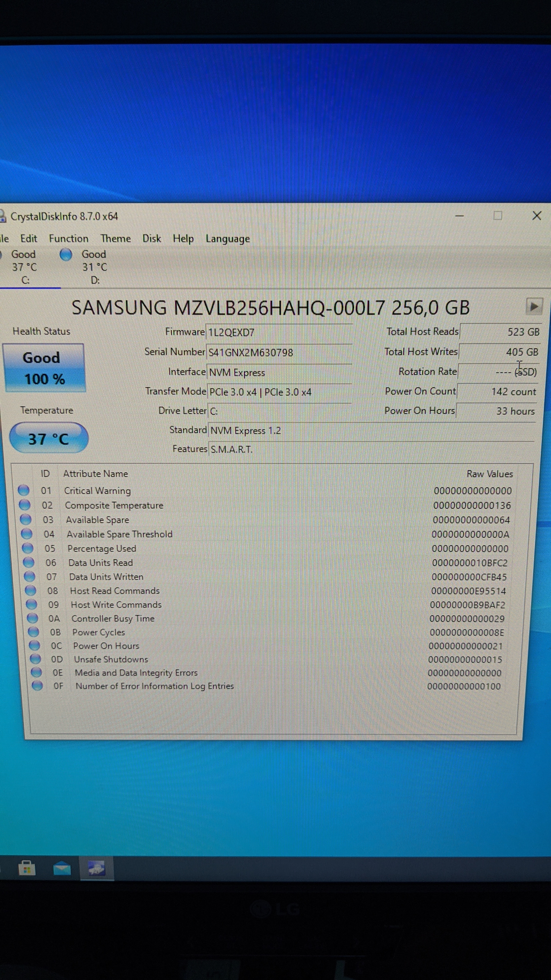Image resolution: width=551 pixels, height=980 pixels.
Task: Click the Serial Number field
Action: [279, 352]
